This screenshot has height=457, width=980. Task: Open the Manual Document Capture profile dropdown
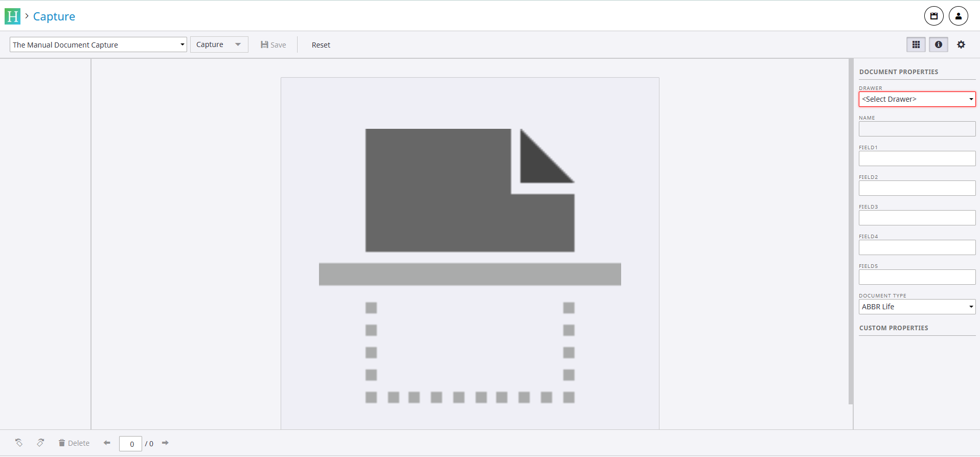[x=98, y=45]
